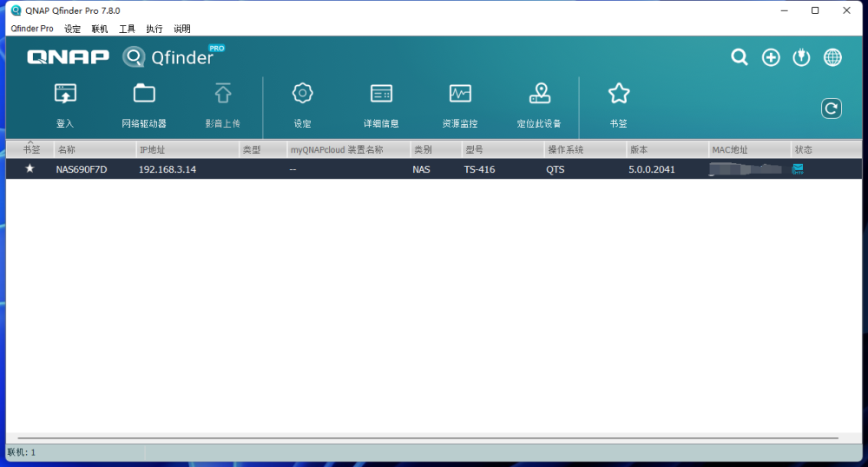Show 详细信息 device details
This screenshot has width=868, height=467.
[x=381, y=106]
